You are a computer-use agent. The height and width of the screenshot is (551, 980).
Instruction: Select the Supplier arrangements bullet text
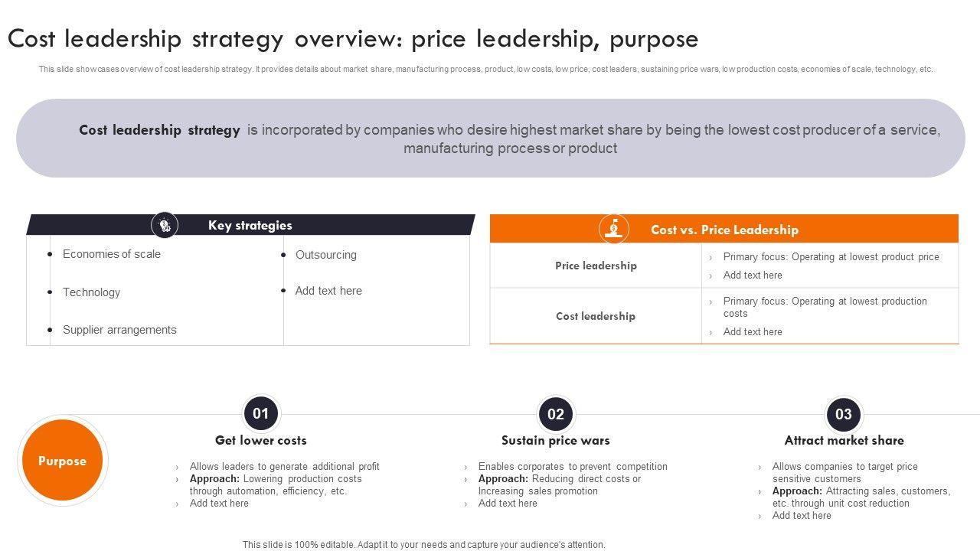[119, 330]
